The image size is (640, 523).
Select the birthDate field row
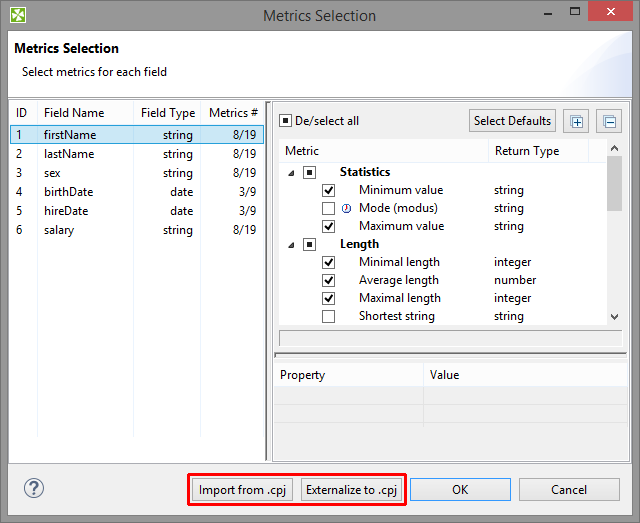coord(69,192)
